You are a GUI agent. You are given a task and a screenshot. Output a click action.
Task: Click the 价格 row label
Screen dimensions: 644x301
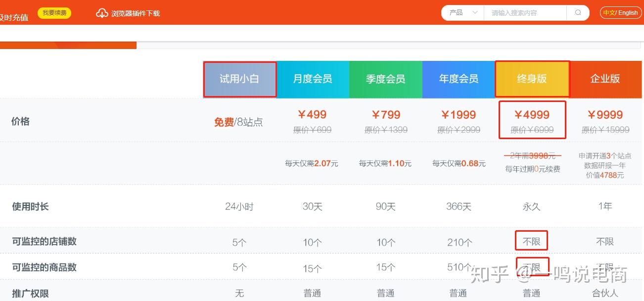click(21, 122)
